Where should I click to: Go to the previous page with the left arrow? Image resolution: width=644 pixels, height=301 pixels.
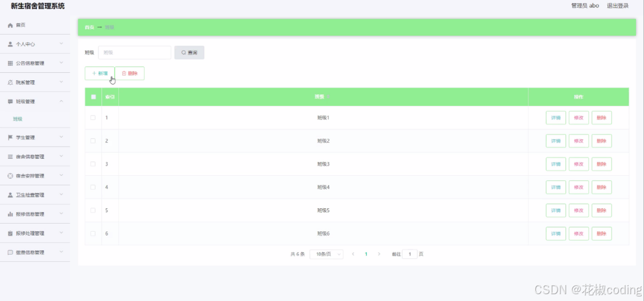click(353, 254)
